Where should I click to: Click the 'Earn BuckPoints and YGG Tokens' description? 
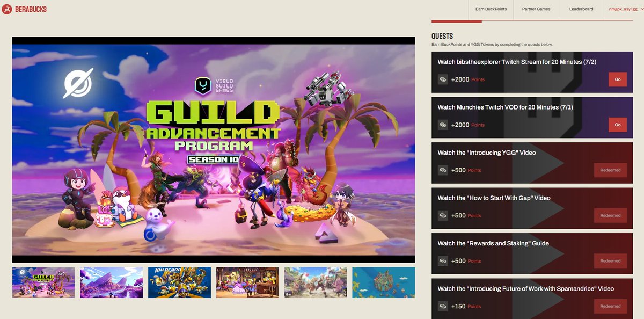pyautogui.click(x=492, y=44)
